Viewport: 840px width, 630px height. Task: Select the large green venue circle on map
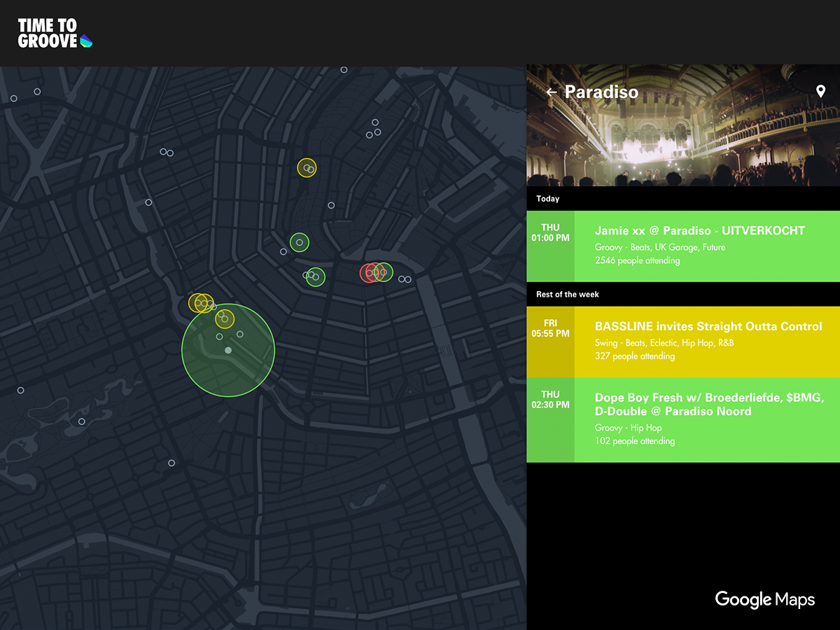(x=228, y=350)
